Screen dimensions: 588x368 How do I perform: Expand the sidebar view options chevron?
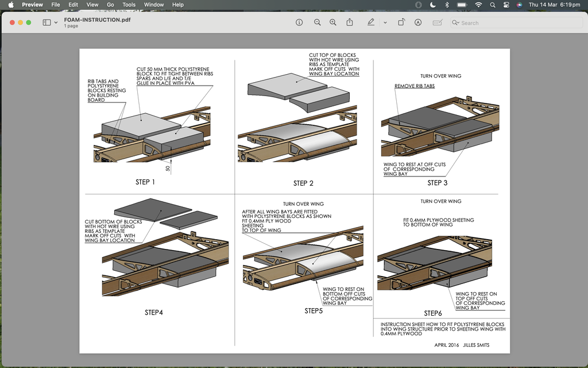pos(56,22)
